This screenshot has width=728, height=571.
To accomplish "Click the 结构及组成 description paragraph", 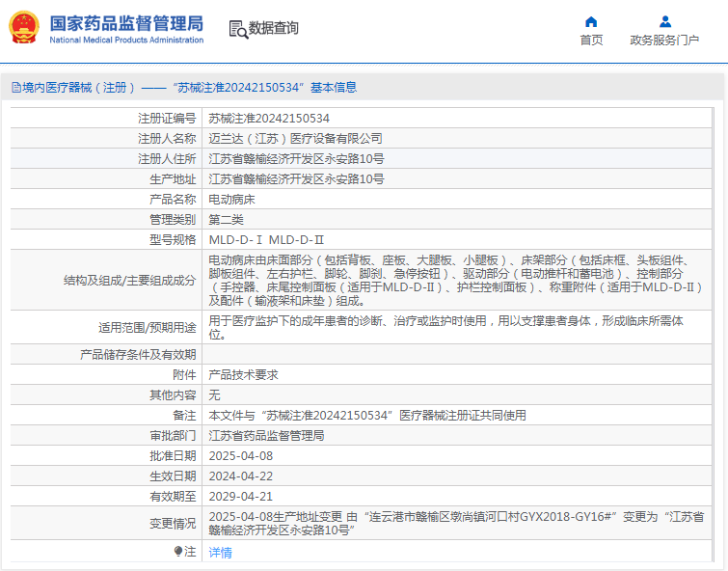I will point(456,280).
